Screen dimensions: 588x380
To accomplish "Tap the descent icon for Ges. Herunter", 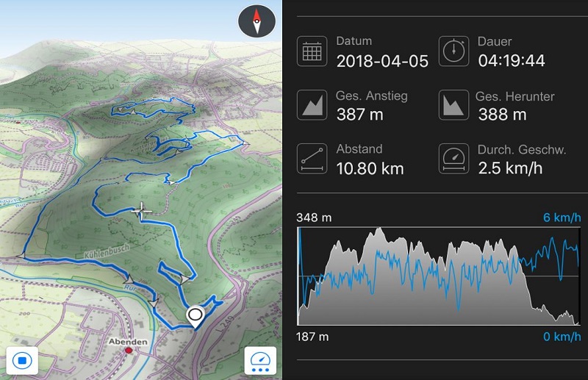I will coord(453,105).
